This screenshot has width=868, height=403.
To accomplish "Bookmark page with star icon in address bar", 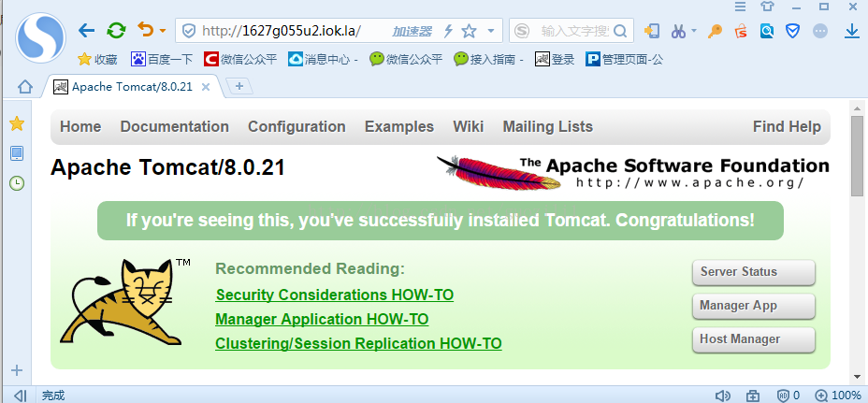I will (x=470, y=31).
